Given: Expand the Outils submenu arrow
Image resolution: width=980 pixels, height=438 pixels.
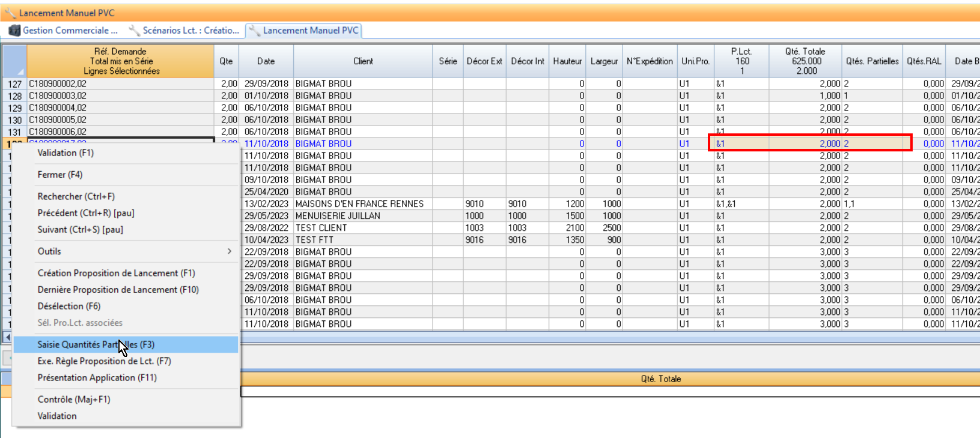Looking at the screenshot, I should [230, 251].
